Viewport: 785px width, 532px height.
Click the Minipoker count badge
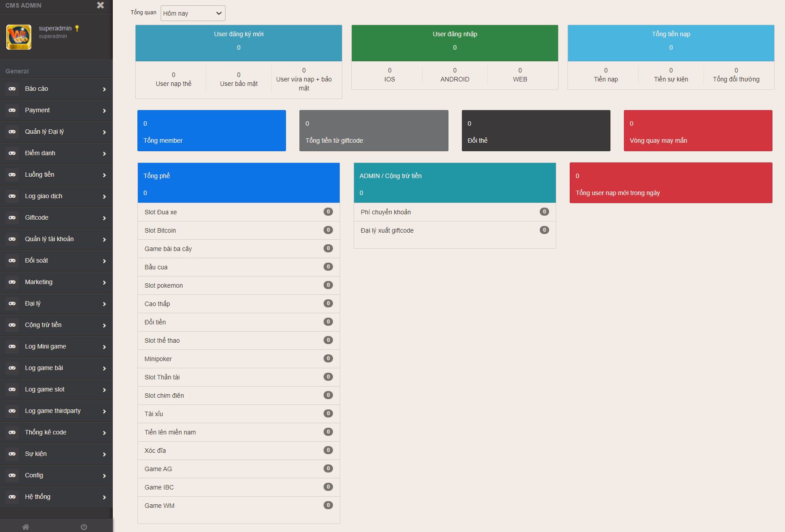pos(328,358)
